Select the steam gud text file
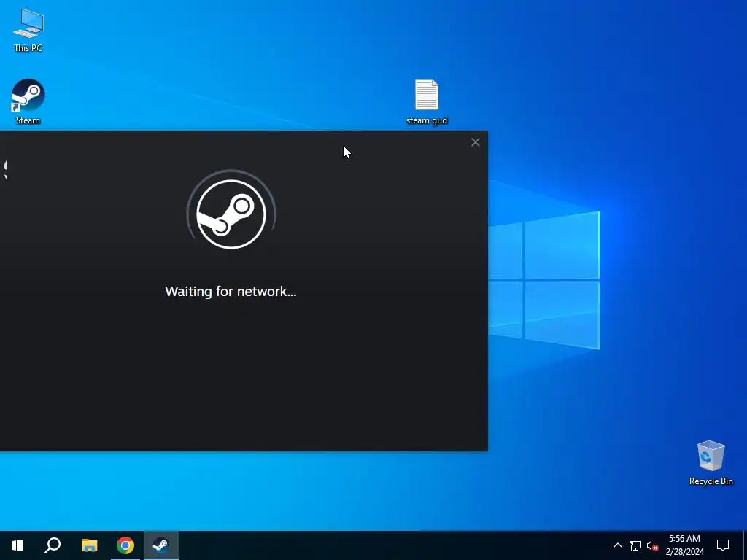The height and width of the screenshot is (560, 747). 426,102
